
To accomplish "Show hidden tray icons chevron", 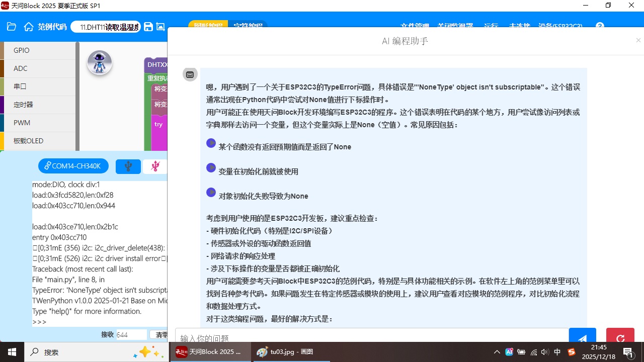I will click(x=497, y=352).
